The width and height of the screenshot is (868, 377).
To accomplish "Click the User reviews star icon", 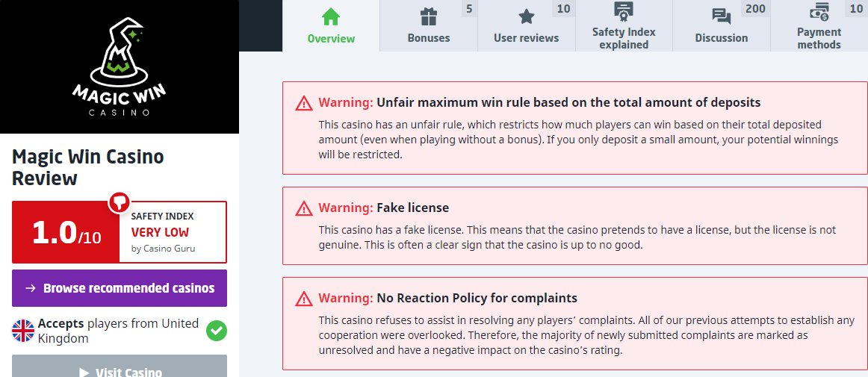I will coord(527,16).
